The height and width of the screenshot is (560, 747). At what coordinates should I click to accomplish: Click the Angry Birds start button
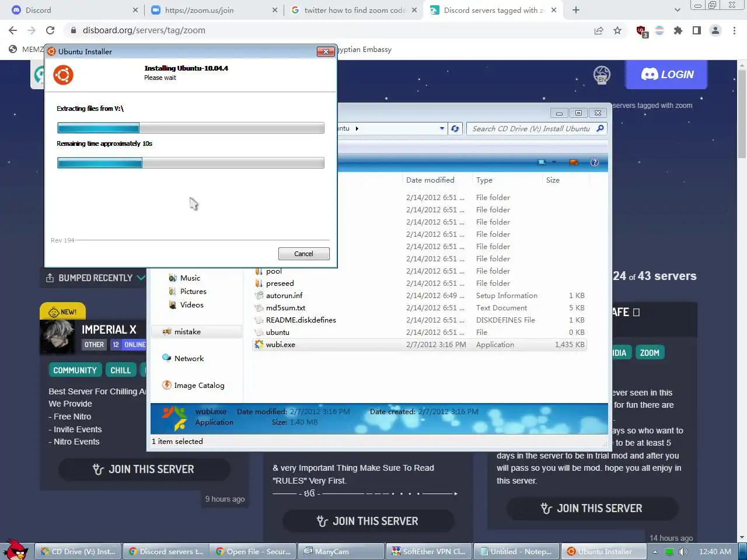(x=15, y=550)
